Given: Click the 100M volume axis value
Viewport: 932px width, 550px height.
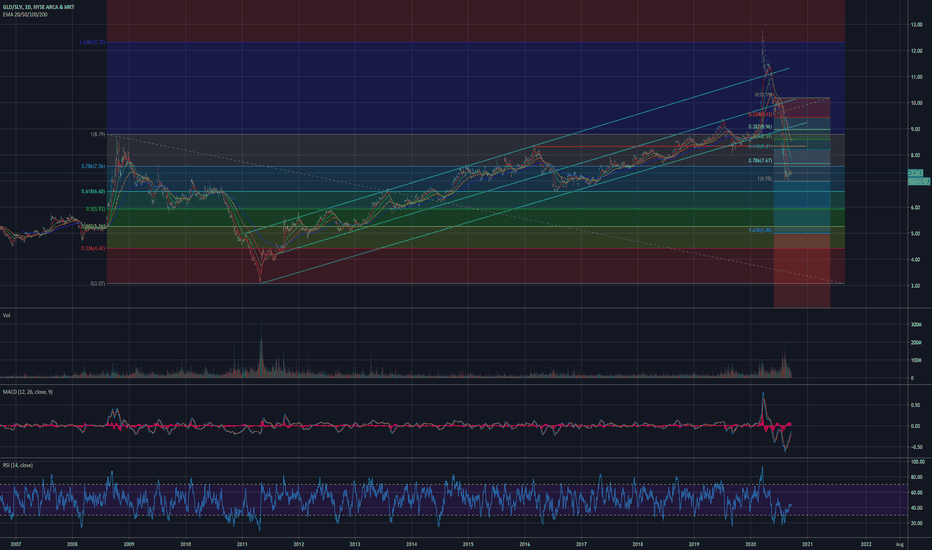Looking at the screenshot, I should (916, 360).
